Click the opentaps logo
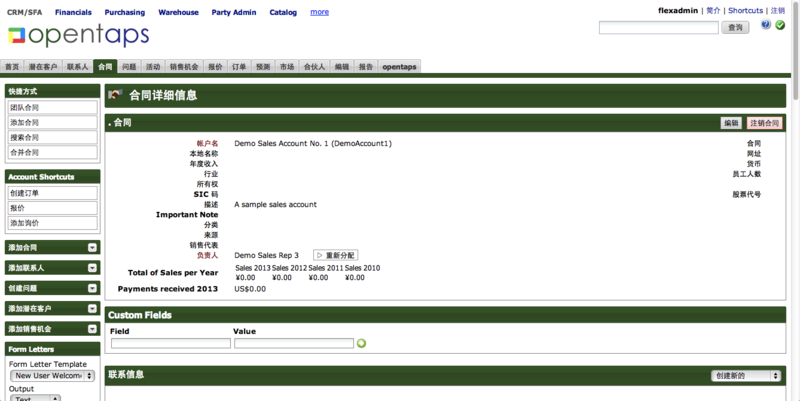This screenshot has height=401, width=800. coord(79,35)
